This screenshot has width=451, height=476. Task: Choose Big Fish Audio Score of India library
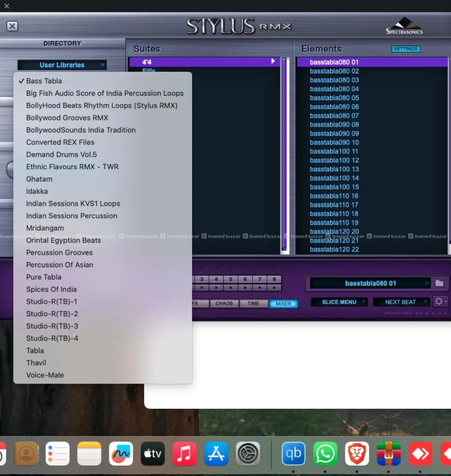(103, 93)
